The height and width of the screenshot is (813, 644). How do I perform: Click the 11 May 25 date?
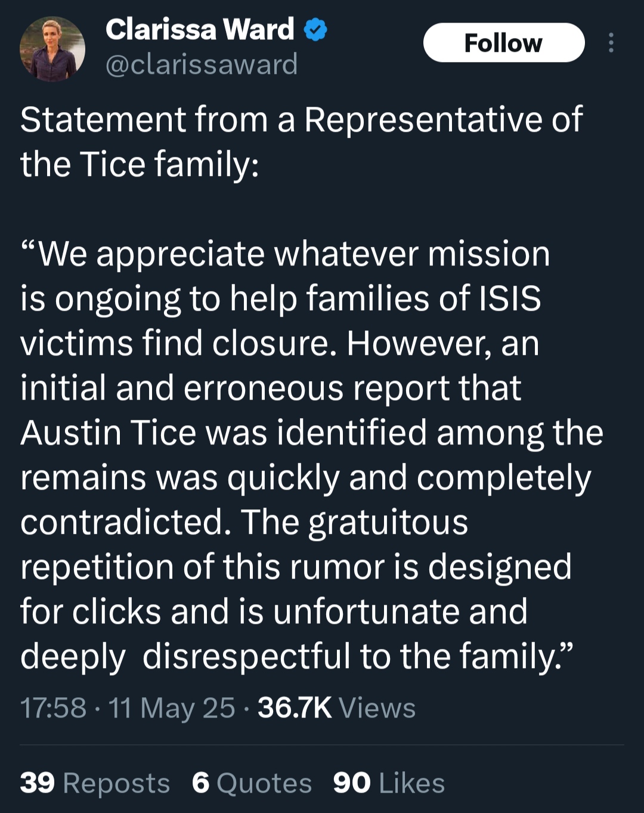[x=172, y=708]
